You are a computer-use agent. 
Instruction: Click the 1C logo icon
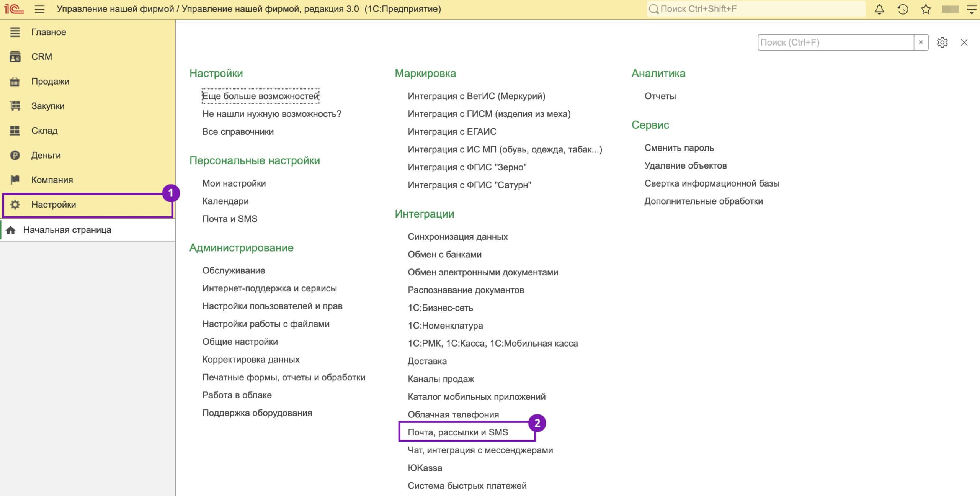(14, 9)
